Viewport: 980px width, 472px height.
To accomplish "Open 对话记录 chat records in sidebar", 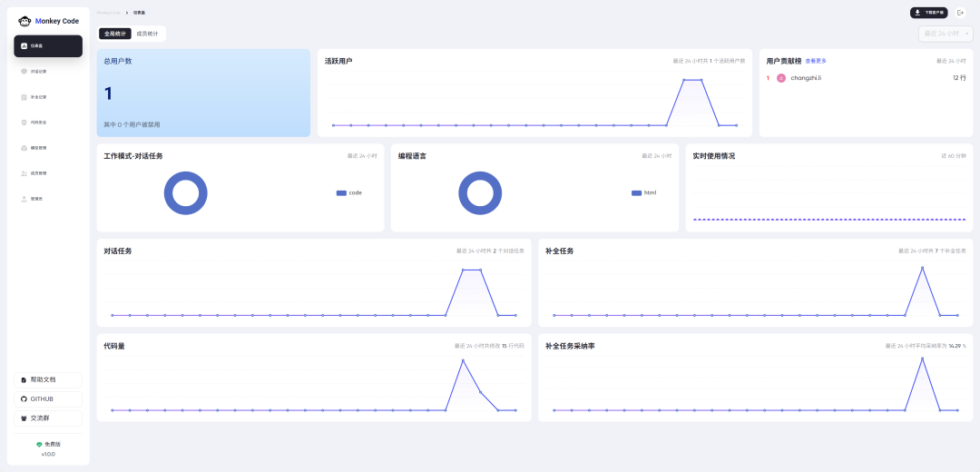I will 48,72.
